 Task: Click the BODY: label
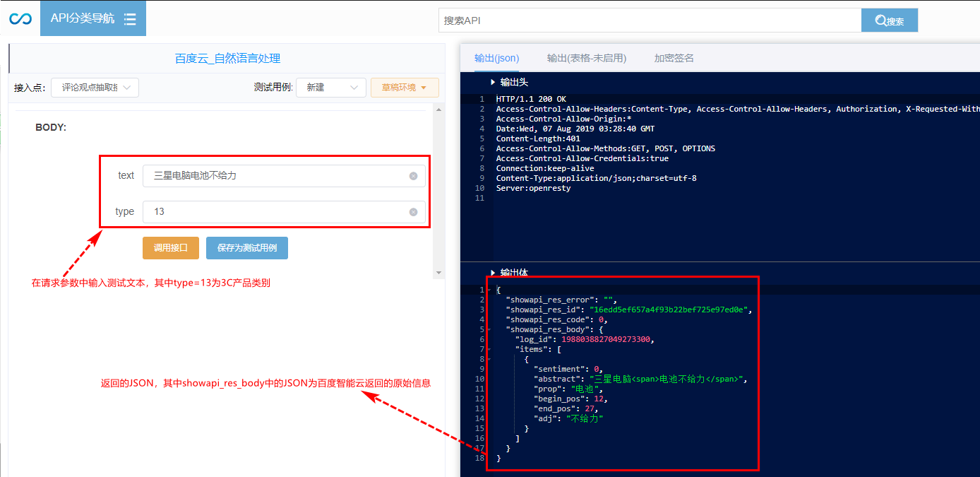click(51, 128)
